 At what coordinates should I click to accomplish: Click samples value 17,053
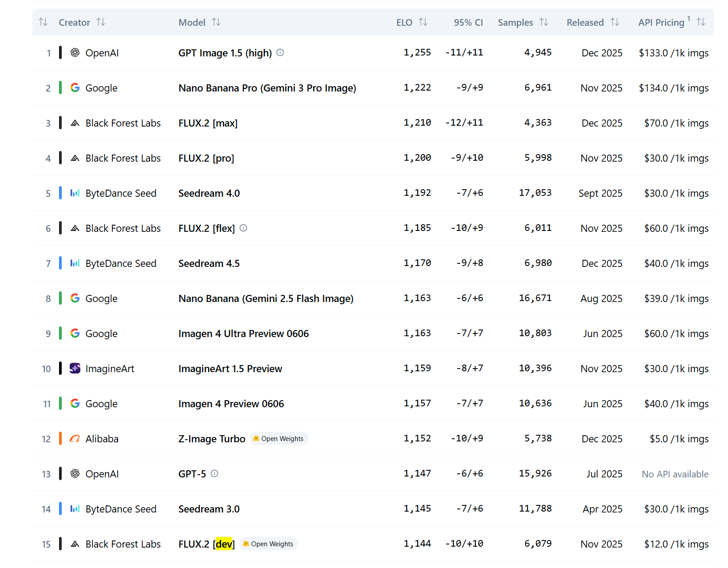[x=535, y=193]
